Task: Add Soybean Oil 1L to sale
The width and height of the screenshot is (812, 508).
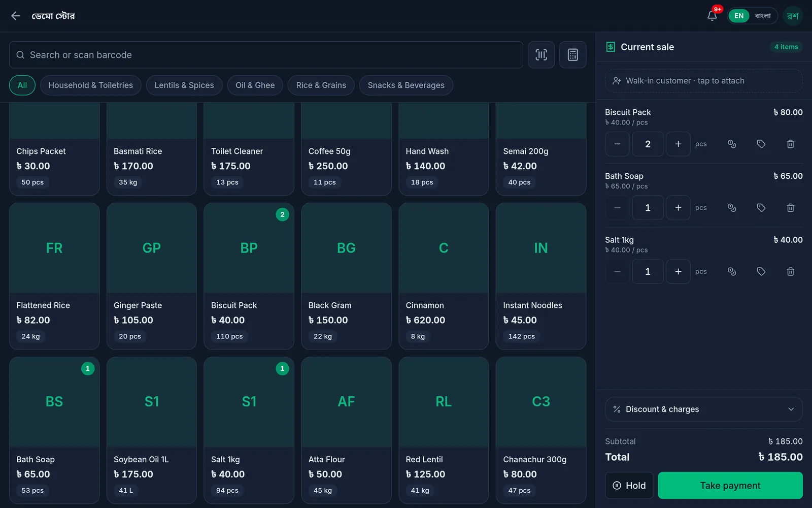Action: coord(152,430)
